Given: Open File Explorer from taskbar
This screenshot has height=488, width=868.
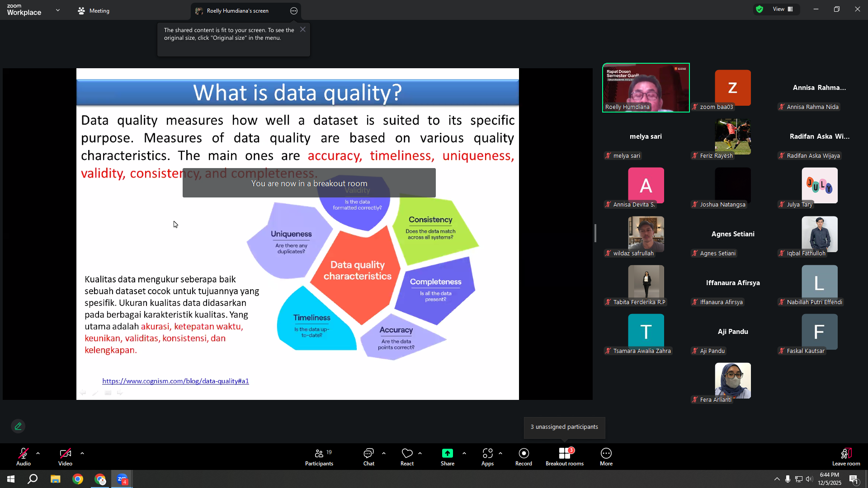Looking at the screenshot, I should [x=56, y=479].
